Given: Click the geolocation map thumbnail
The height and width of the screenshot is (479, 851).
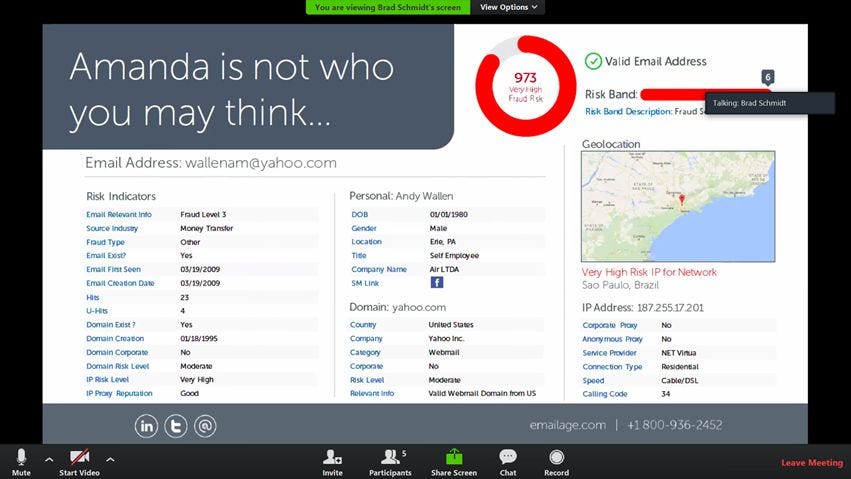Looking at the screenshot, I should coord(678,206).
